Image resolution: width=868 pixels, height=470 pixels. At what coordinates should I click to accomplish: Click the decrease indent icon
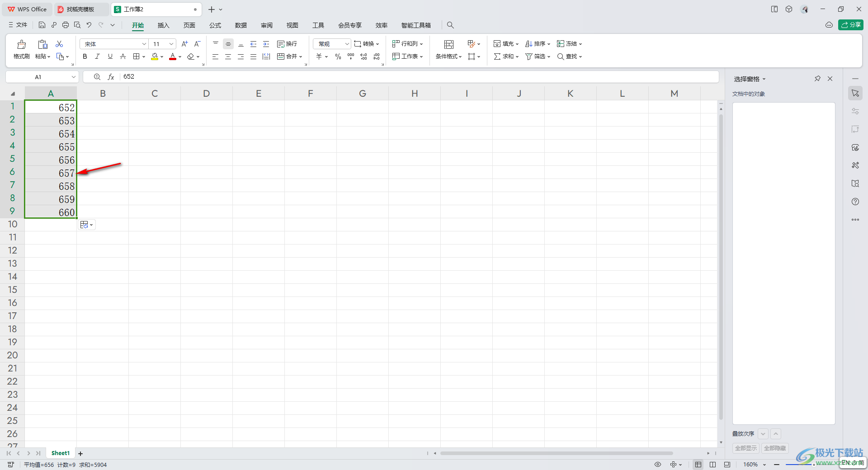(x=254, y=44)
